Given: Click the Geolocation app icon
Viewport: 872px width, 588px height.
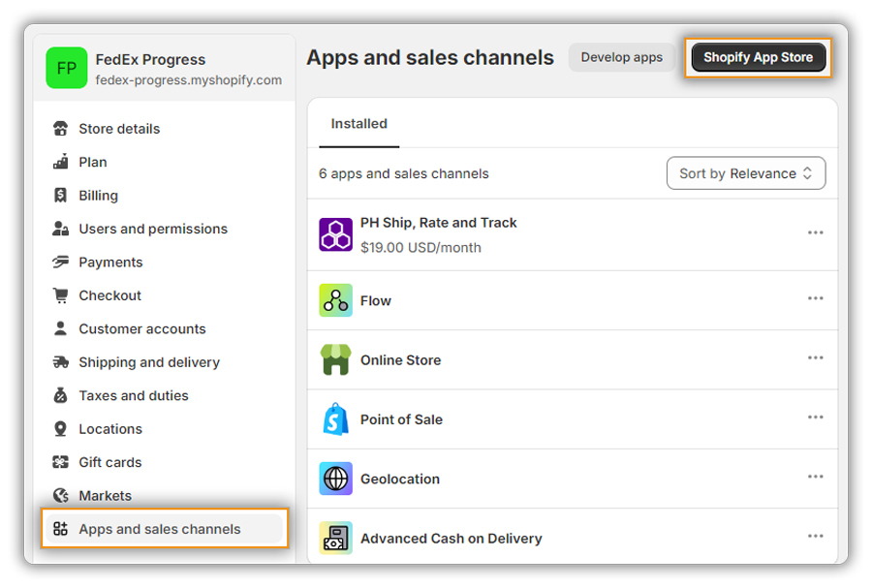Looking at the screenshot, I should coord(335,479).
